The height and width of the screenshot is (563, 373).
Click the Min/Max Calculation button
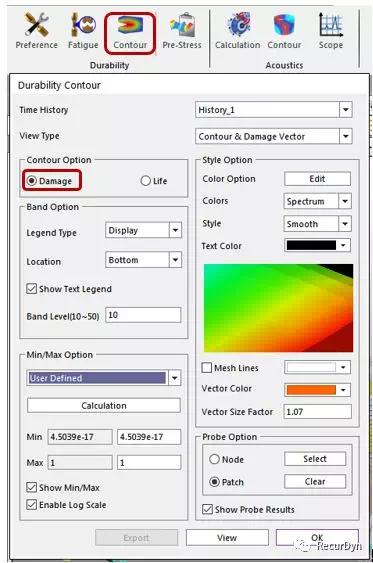click(104, 405)
